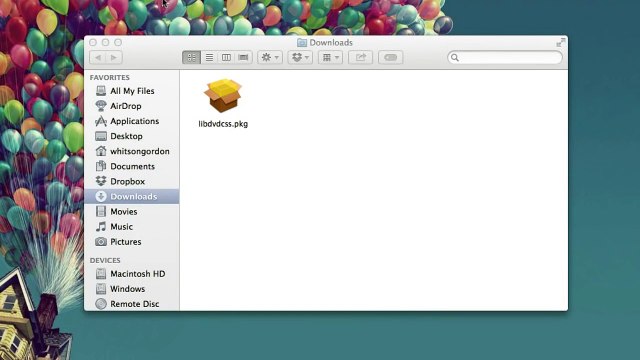The image size is (640, 360).
Task: Click the Windows drive icon
Action: pyautogui.click(x=101, y=289)
